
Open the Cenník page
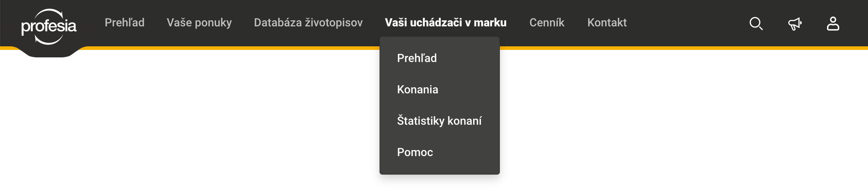(x=547, y=22)
